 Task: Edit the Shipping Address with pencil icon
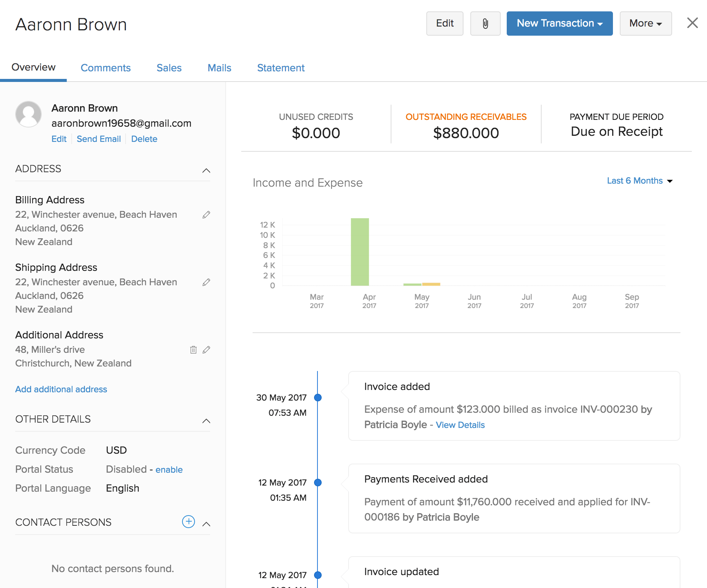(206, 282)
